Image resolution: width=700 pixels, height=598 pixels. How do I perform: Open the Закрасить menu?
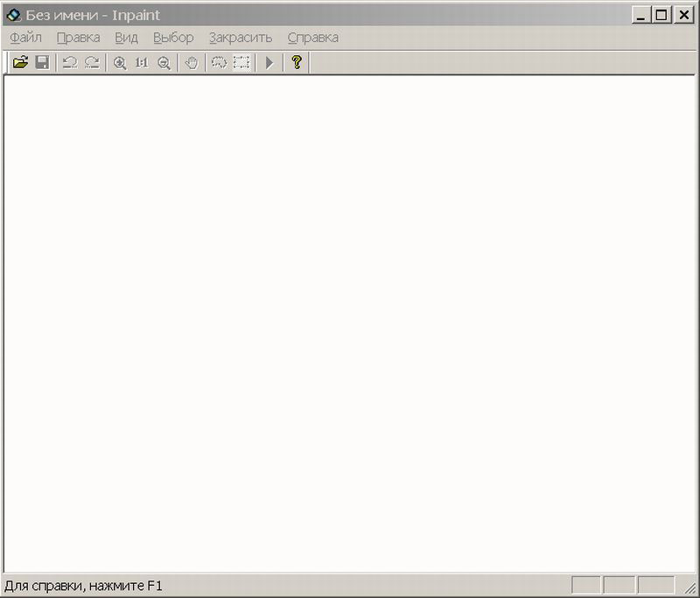click(x=241, y=38)
